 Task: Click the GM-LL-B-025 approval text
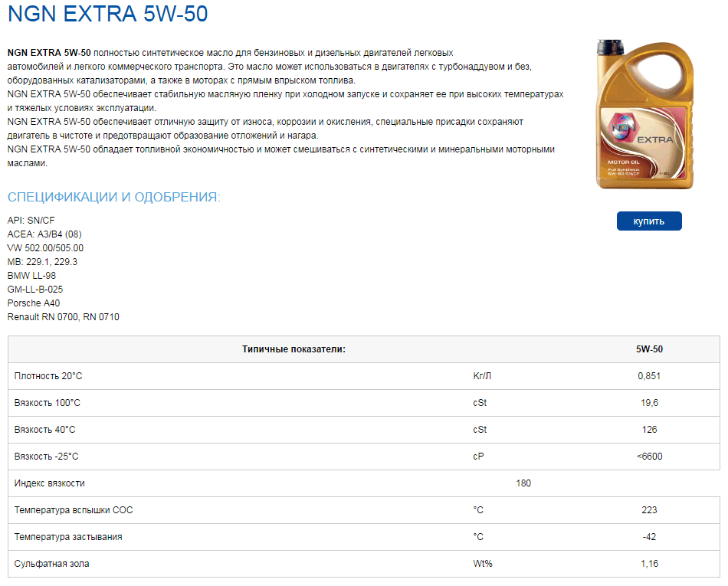(34, 290)
